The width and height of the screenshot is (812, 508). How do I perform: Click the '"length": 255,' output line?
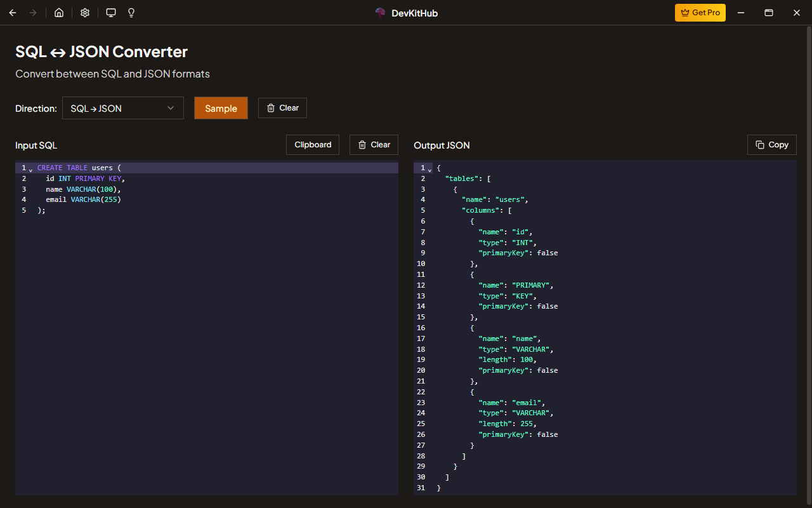(x=507, y=424)
